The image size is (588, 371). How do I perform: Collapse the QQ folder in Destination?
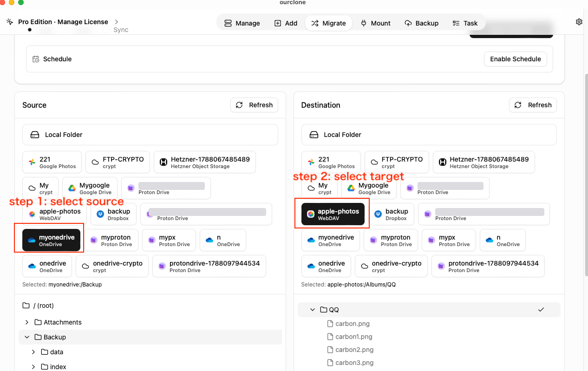pyautogui.click(x=313, y=310)
